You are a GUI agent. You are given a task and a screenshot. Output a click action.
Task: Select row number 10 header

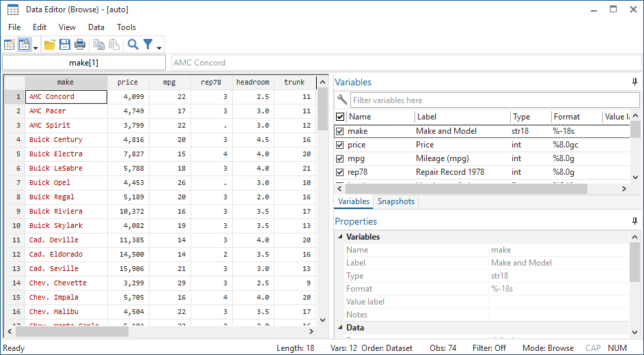[x=15, y=225]
